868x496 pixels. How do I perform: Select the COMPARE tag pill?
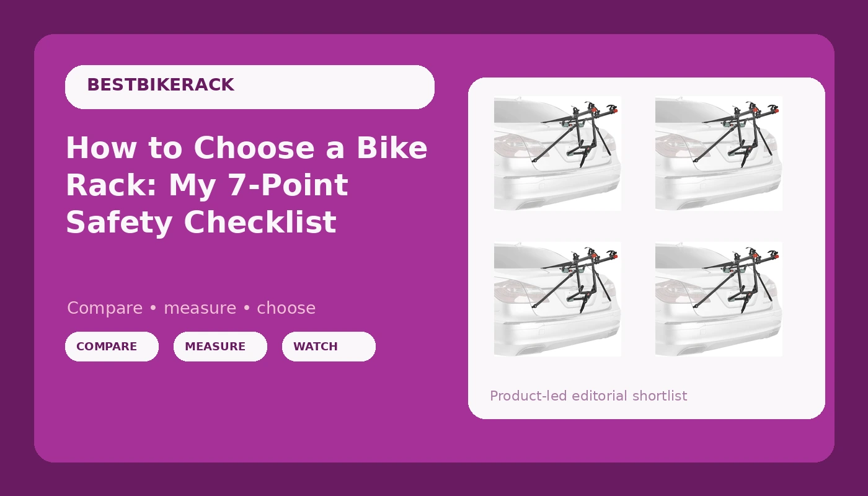[112, 347]
